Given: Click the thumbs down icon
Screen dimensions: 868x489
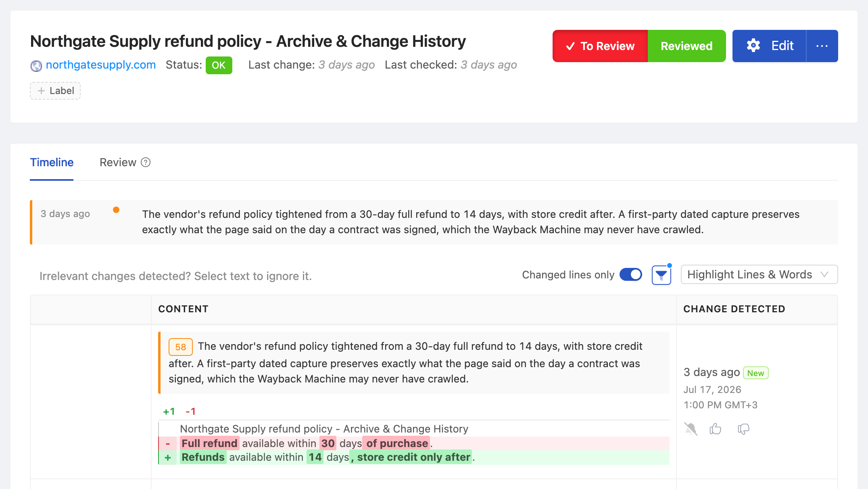Looking at the screenshot, I should (x=743, y=429).
